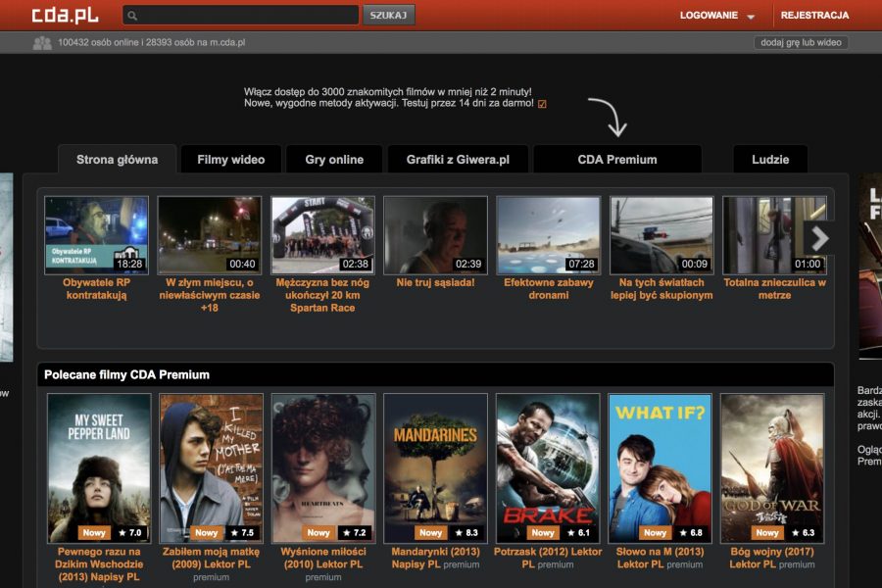Click the SZUKAJ search button
This screenshot has height=588, width=882.
(389, 16)
